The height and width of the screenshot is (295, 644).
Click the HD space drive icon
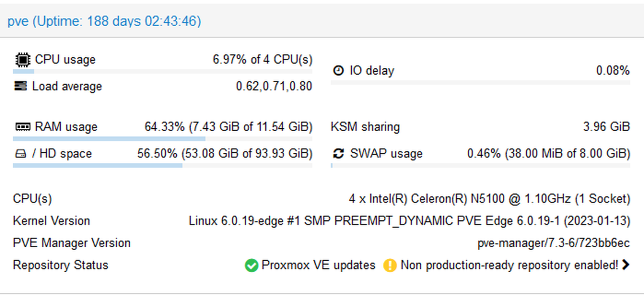coord(20,154)
